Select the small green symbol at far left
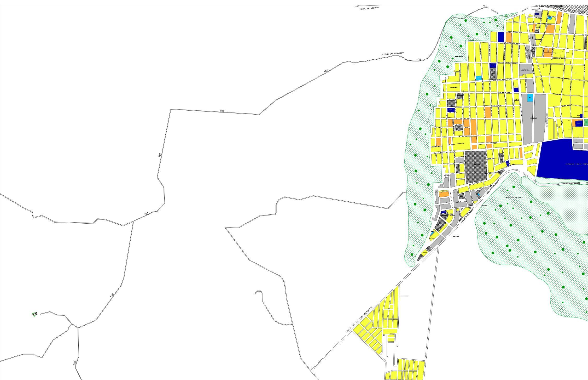Screen dimensions: 588x380 35,314
